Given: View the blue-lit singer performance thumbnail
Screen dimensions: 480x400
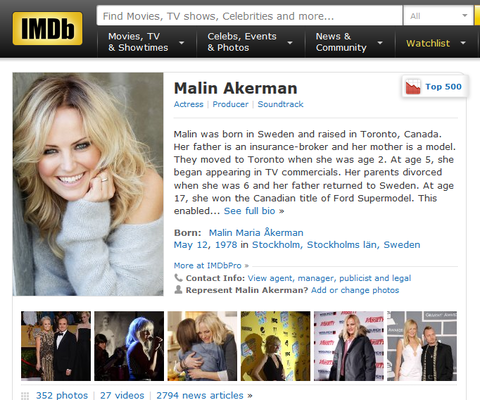Looking at the screenshot, I should click(129, 346).
